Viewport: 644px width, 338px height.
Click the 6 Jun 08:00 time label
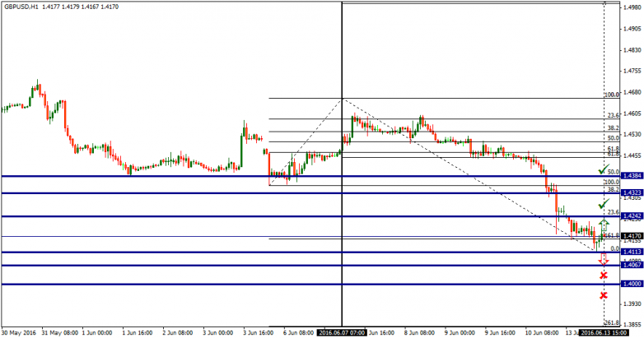point(298,333)
